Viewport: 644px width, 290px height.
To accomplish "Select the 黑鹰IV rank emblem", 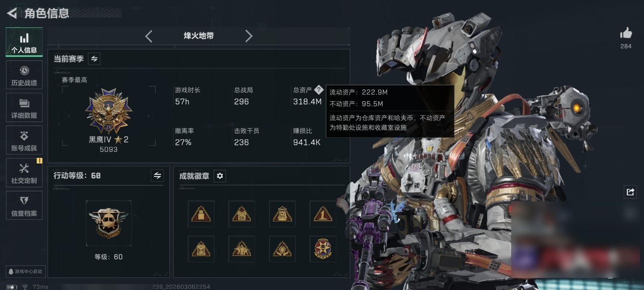I will (109, 111).
